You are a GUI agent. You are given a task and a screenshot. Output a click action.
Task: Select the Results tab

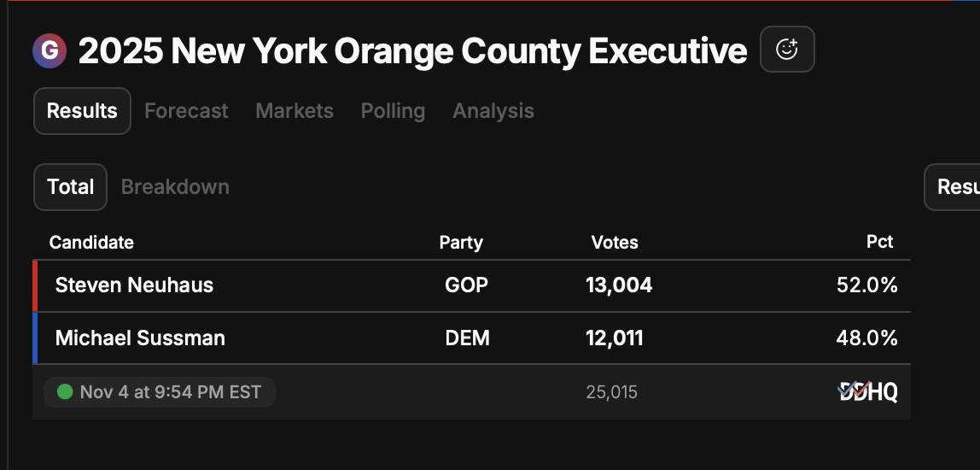pyautogui.click(x=82, y=111)
